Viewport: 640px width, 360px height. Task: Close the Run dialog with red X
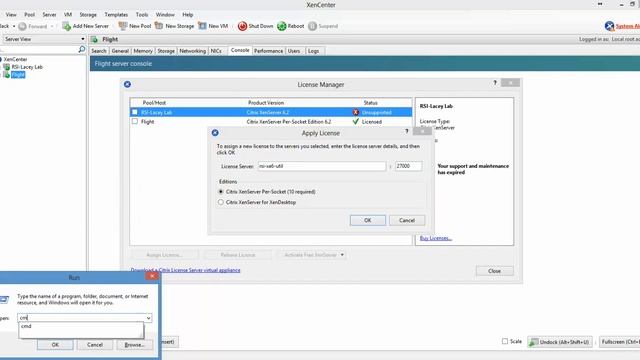152,276
